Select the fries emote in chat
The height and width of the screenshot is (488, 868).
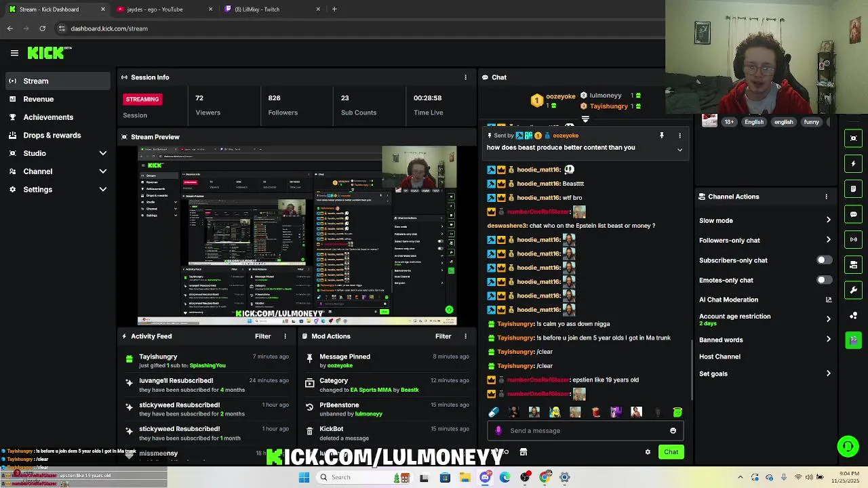(x=595, y=412)
